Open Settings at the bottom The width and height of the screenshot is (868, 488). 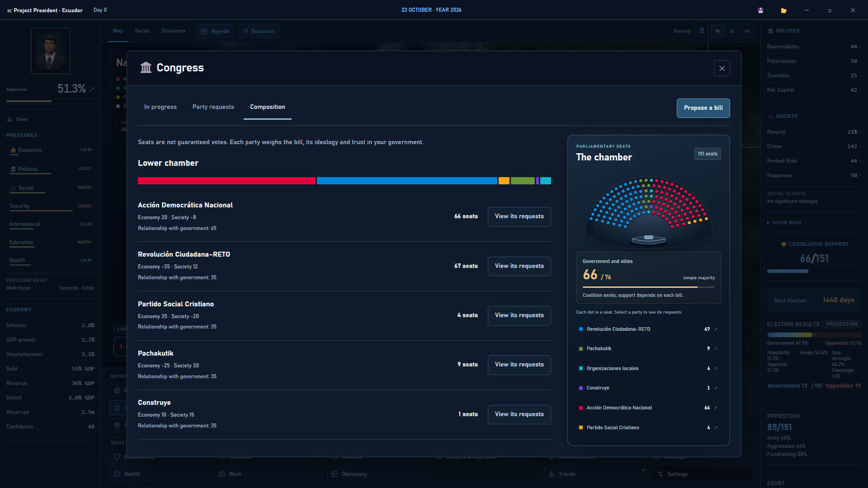(x=700, y=474)
